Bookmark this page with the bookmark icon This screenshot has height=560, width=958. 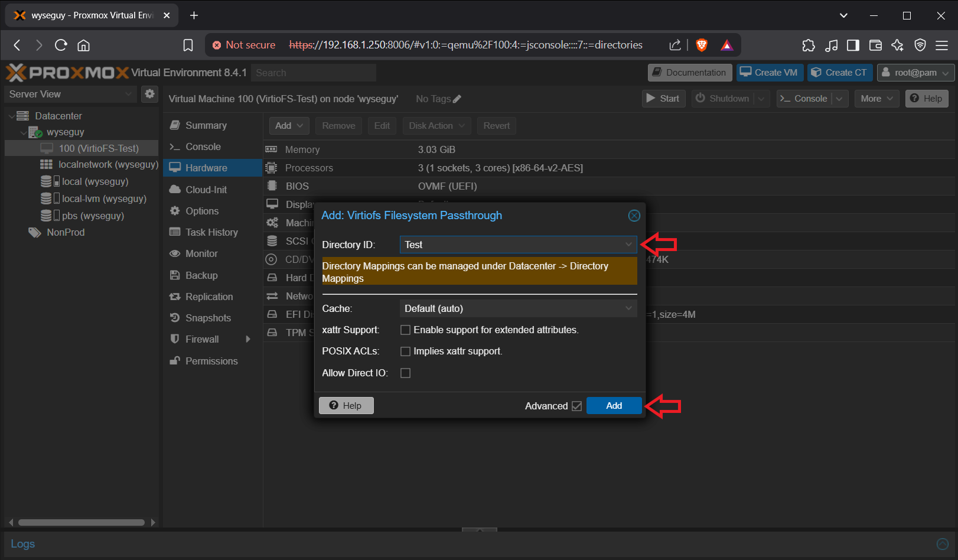pos(188,45)
